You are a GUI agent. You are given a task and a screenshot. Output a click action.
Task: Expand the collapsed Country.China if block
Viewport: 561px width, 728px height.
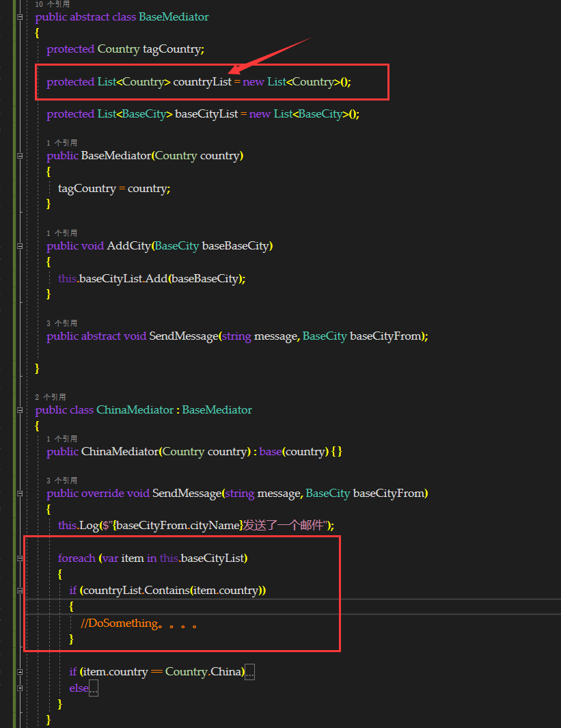point(20,672)
